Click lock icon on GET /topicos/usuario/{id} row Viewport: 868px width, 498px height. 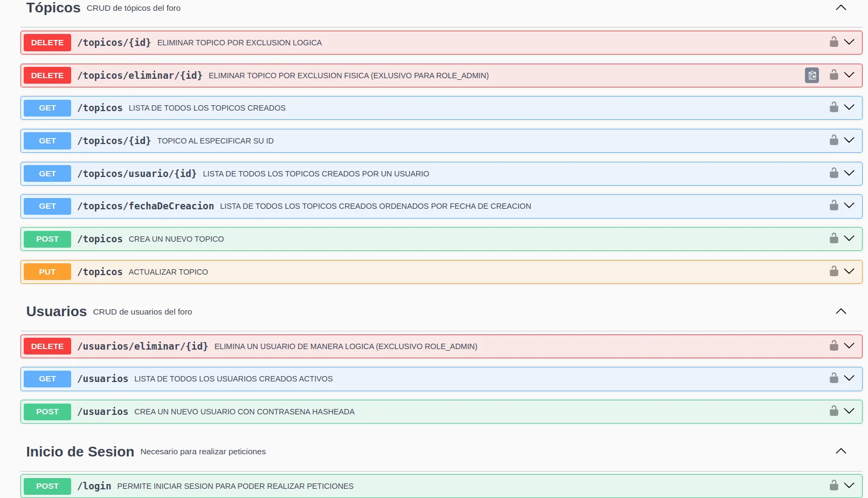(833, 173)
